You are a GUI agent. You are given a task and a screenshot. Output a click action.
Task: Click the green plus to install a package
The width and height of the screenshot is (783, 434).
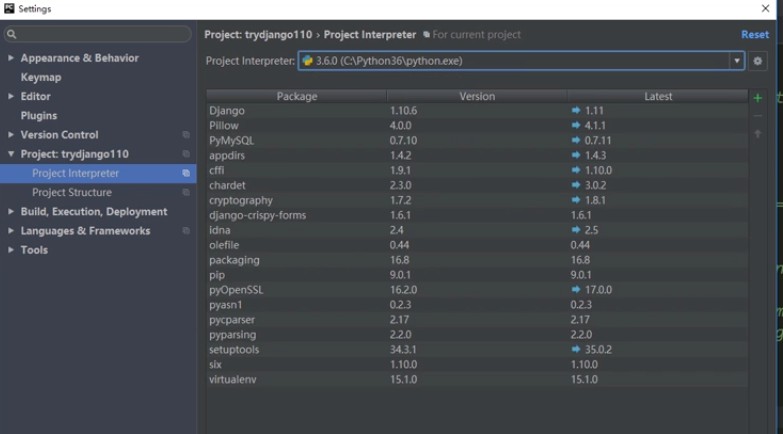click(x=757, y=98)
